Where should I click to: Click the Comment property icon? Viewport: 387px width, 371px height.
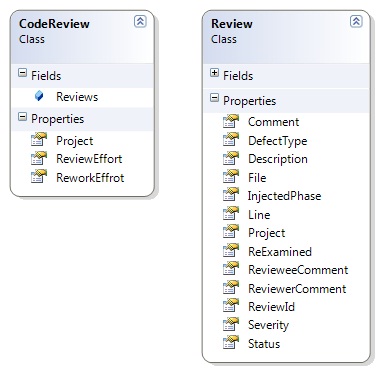pos(231,121)
